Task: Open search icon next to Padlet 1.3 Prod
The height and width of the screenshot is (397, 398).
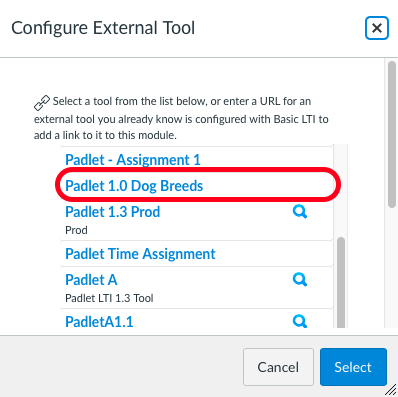Action: [x=300, y=212]
